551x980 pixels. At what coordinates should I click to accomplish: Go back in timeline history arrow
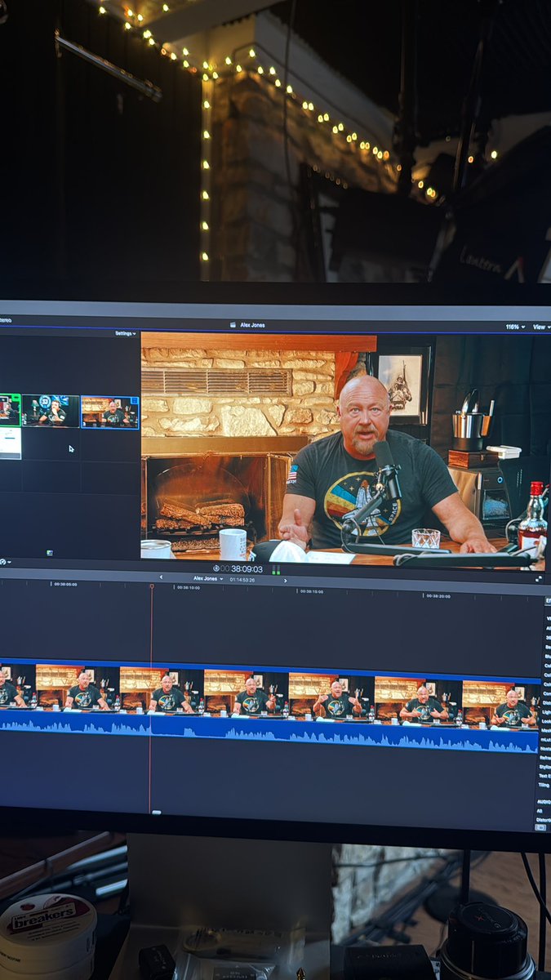pyautogui.click(x=161, y=577)
